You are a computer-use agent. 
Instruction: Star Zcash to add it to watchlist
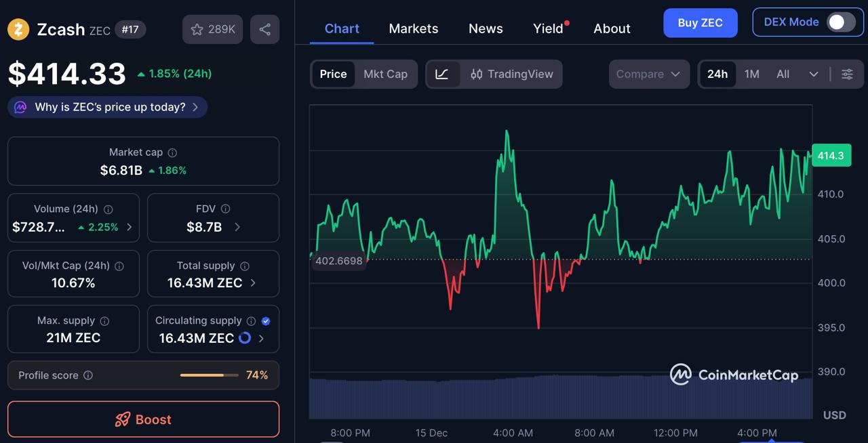(197, 29)
